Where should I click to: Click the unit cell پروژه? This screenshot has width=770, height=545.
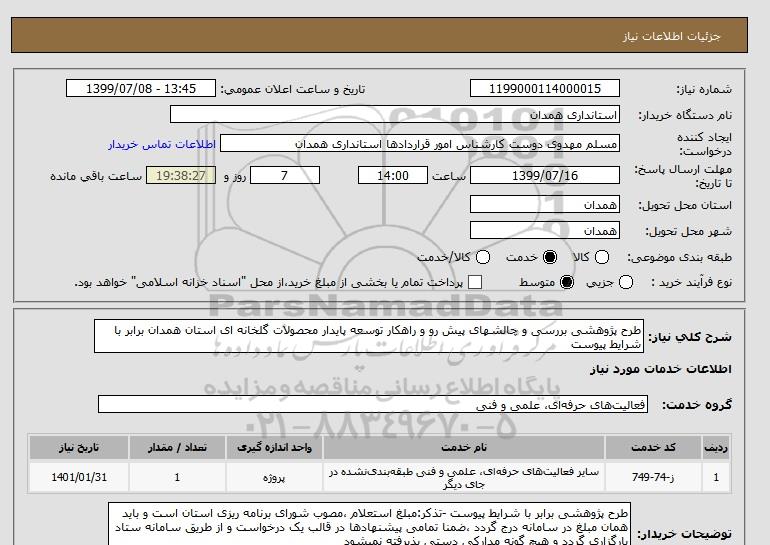pyautogui.click(x=274, y=477)
